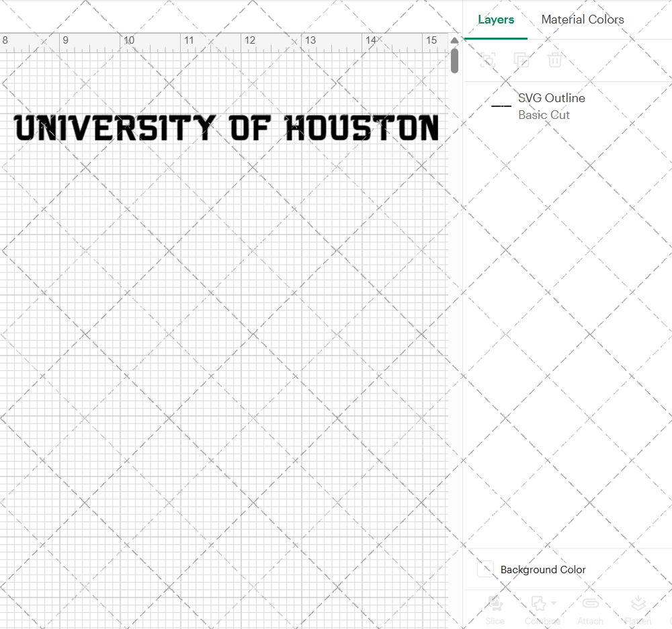The width and height of the screenshot is (672, 629).
Task: Click the Flatten tool
Action: coord(638,610)
